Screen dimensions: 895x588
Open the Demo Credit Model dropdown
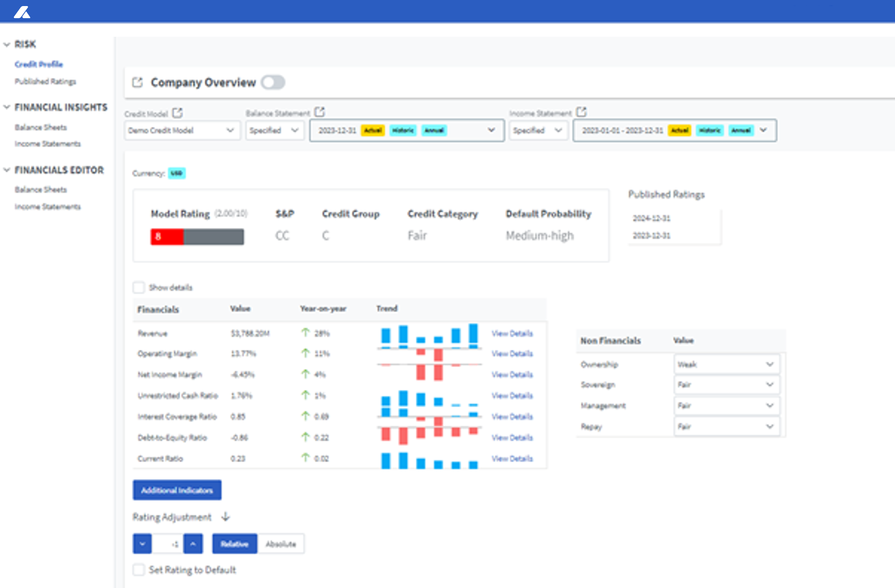coord(182,130)
